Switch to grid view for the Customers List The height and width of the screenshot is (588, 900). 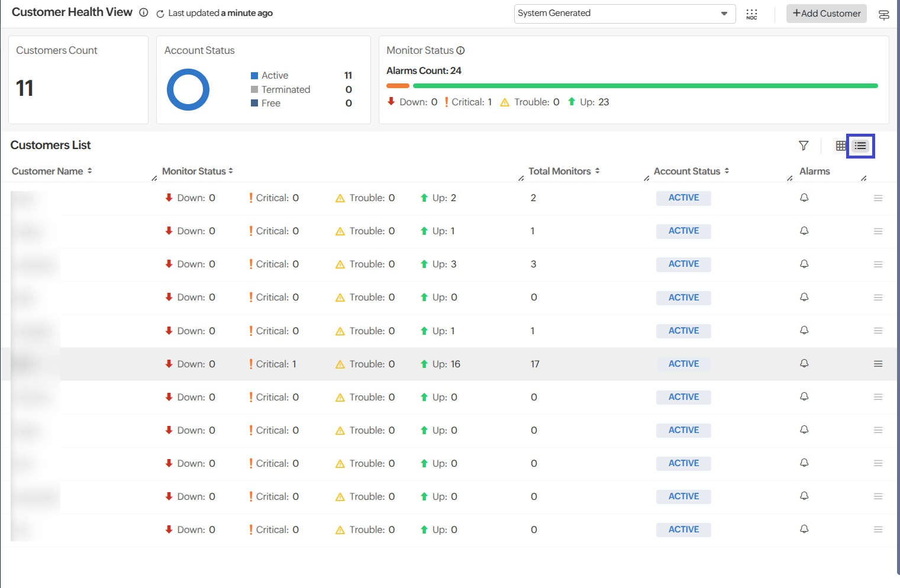pyautogui.click(x=841, y=146)
